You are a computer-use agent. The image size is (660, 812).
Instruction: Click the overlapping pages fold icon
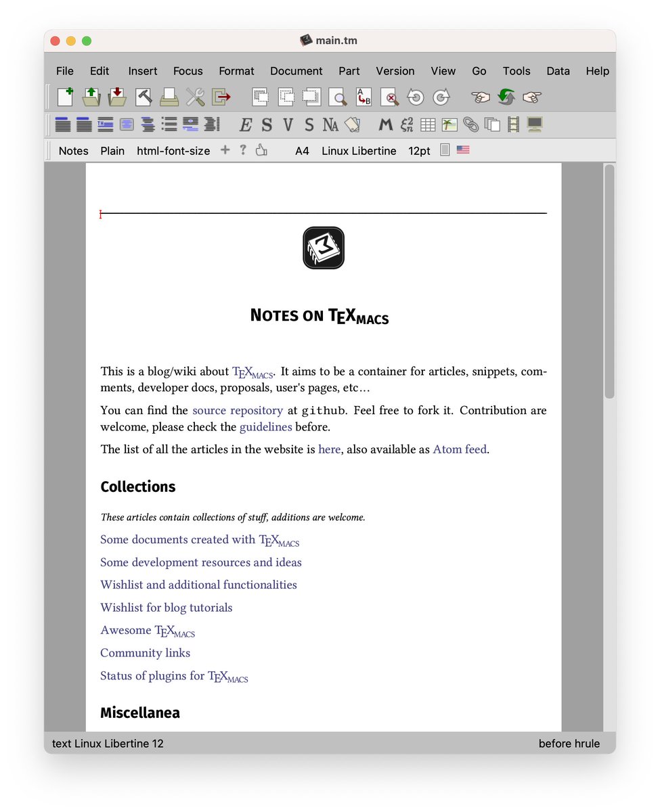(x=492, y=125)
